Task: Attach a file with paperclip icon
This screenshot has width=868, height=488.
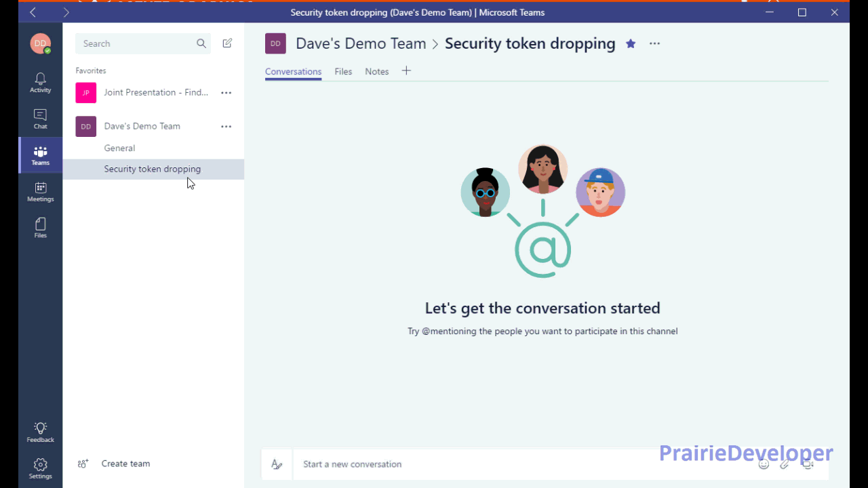Action: [785, 464]
